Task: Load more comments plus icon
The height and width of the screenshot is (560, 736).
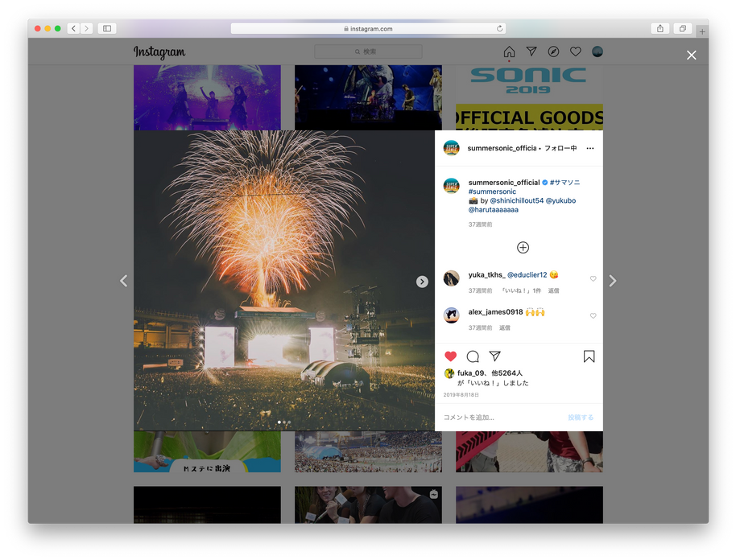Action: [523, 248]
